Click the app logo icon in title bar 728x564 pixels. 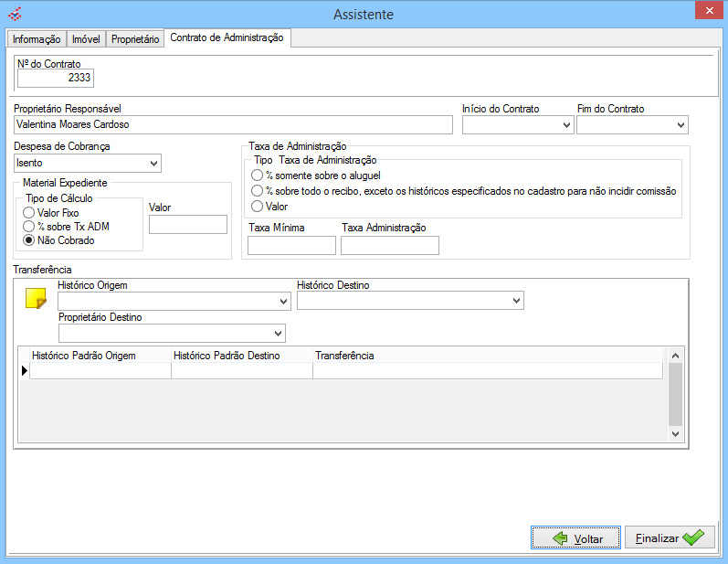click(15, 14)
